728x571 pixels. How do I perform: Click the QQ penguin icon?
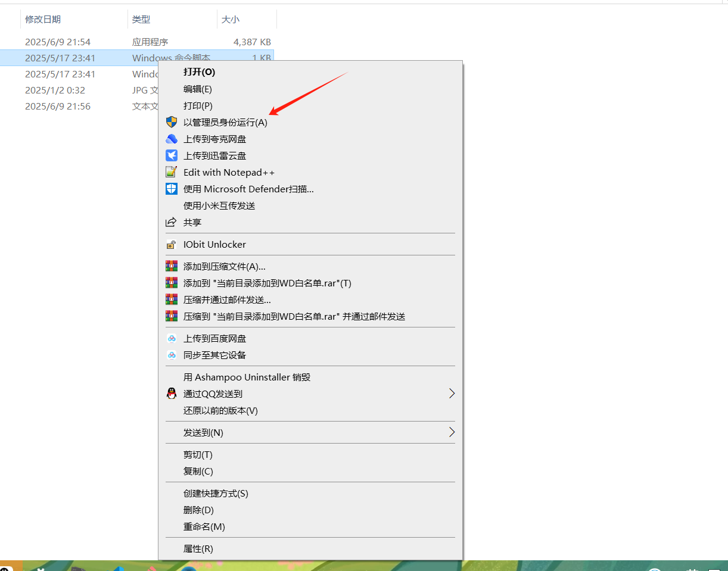[x=172, y=394]
